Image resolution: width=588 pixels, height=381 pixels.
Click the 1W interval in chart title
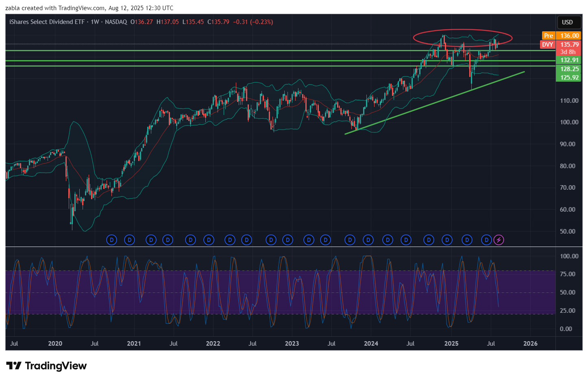(95, 22)
